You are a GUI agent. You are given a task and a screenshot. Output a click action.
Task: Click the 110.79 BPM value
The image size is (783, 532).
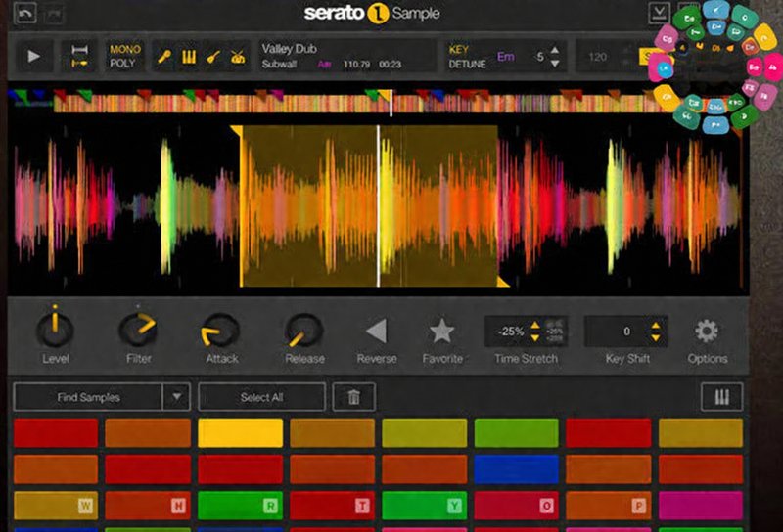(x=356, y=64)
